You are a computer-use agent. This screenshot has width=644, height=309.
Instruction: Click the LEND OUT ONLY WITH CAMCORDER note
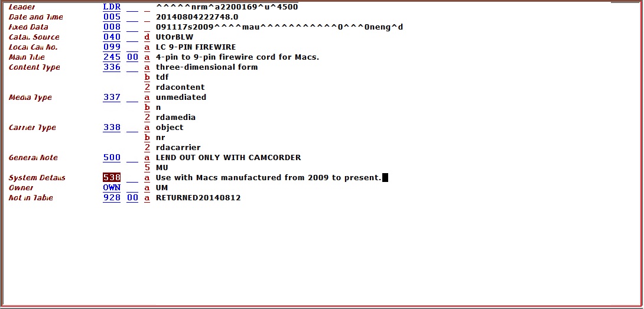click(x=229, y=157)
